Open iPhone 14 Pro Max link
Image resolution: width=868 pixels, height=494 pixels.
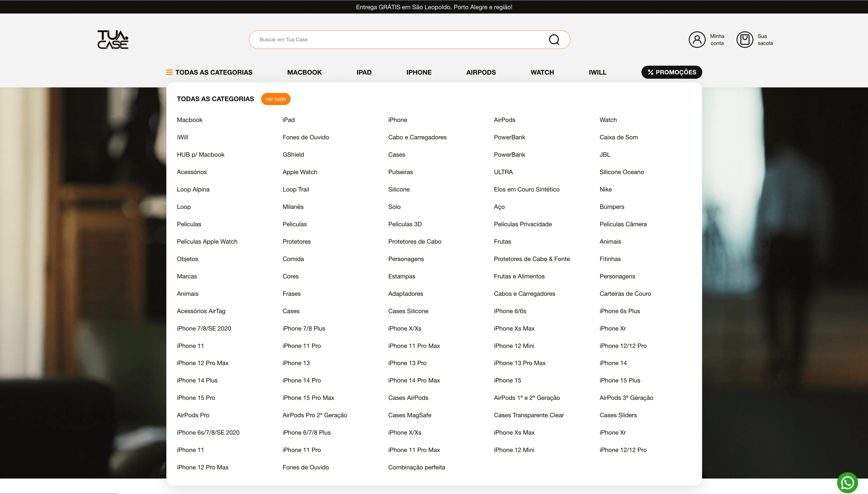tap(414, 380)
